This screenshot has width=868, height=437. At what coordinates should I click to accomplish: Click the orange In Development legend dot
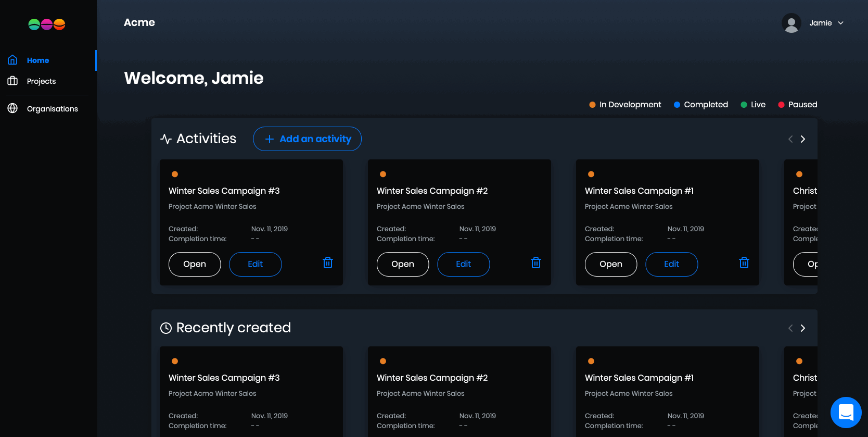pos(592,105)
